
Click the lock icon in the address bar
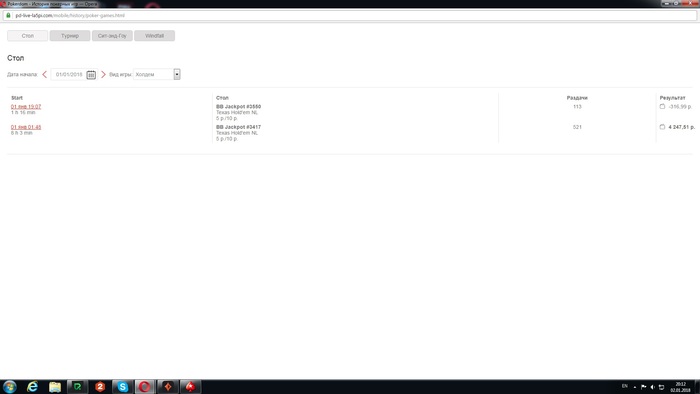[x=8, y=15]
